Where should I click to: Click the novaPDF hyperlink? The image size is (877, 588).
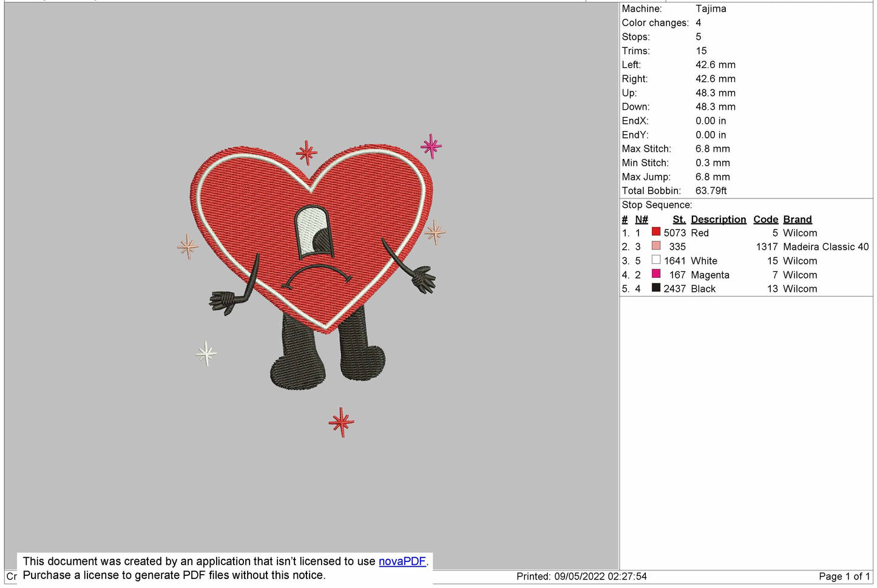click(402, 561)
